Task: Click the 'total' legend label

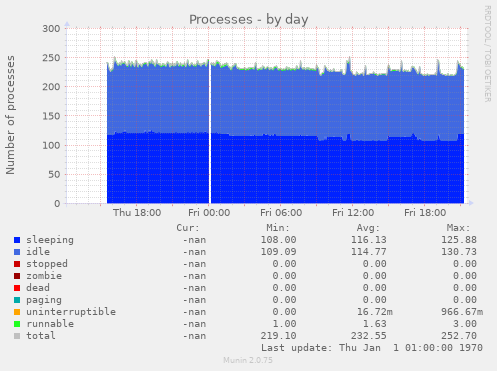Action: (41, 336)
